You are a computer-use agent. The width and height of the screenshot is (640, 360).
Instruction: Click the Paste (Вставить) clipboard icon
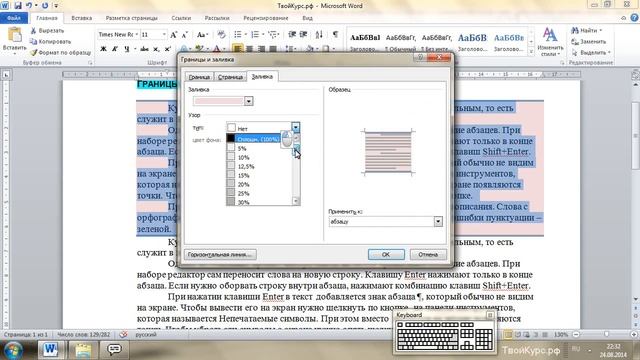pyautogui.click(x=14, y=36)
